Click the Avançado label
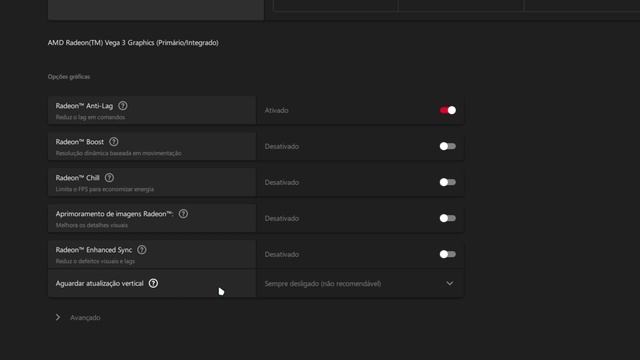The height and width of the screenshot is (360, 640). [85, 318]
